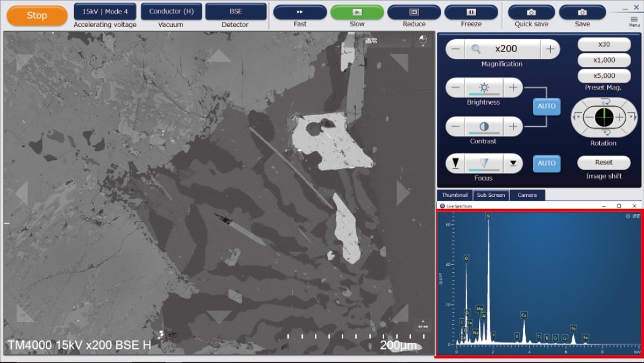
Task: Open the hamburger Menu icon
Action: 634,20
